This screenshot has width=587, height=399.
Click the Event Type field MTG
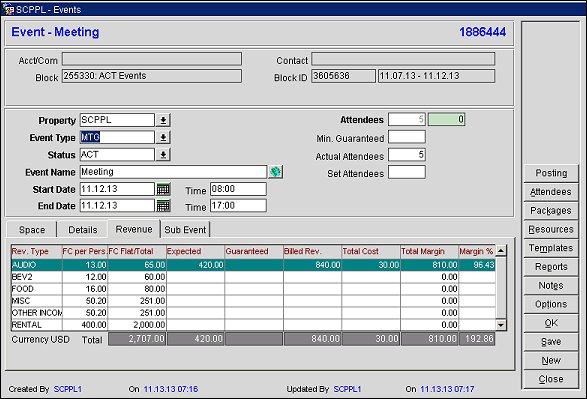pyautogui.click(x=117, y=137)
